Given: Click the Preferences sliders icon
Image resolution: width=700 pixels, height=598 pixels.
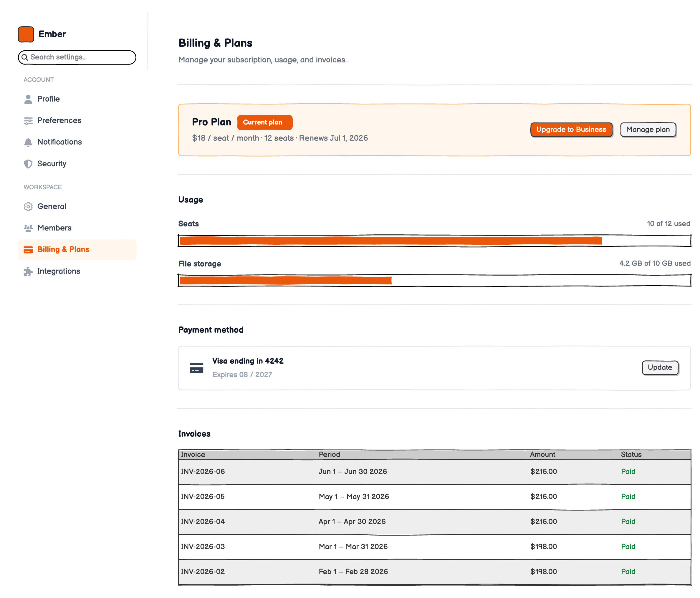Looking at the screenshot, I should 28,121.
